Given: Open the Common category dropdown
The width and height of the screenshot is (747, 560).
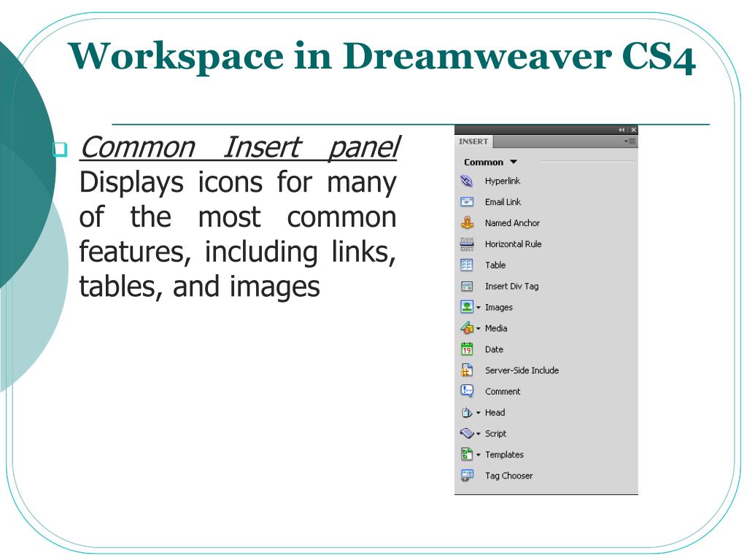Looking at the screenshot, I should pyautogui.click(x=491, y=162).
